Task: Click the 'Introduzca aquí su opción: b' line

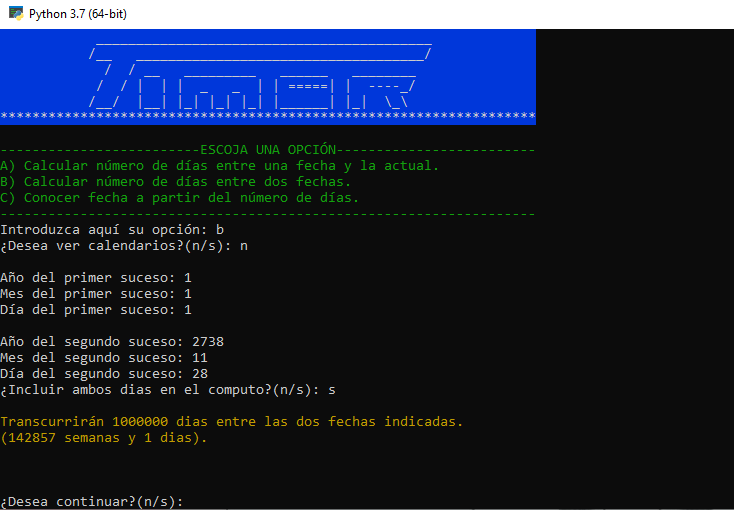Action: [x=112, y=230]
